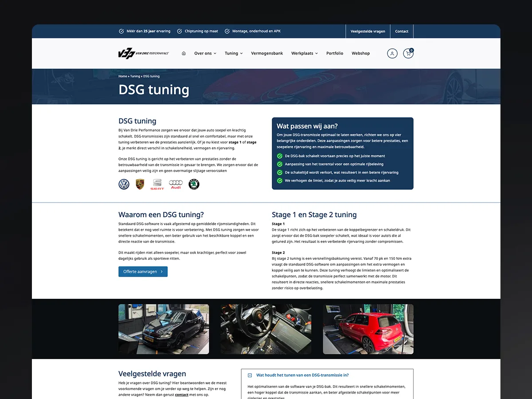Click the Skoda brand logo

pyautogui.click(x=194, y=184)
